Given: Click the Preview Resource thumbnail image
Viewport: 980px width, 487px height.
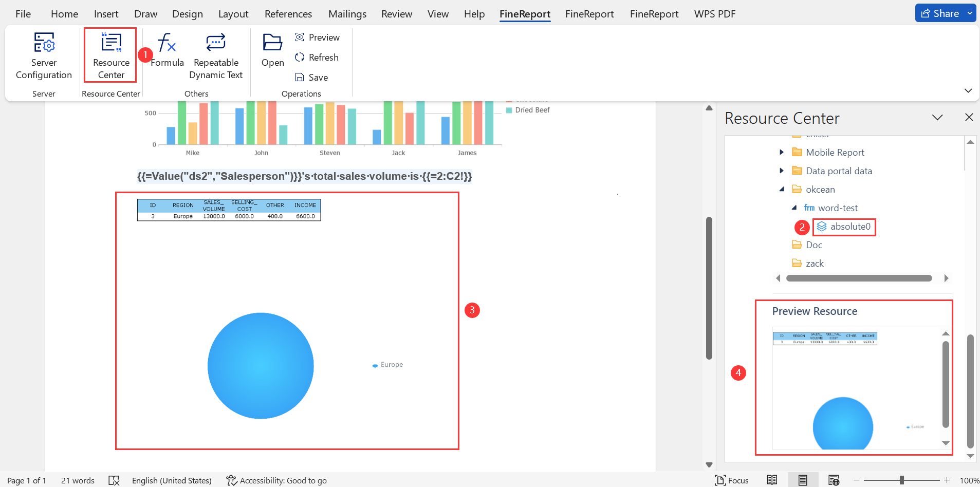Looking at the screenshot, I should 857,388.
